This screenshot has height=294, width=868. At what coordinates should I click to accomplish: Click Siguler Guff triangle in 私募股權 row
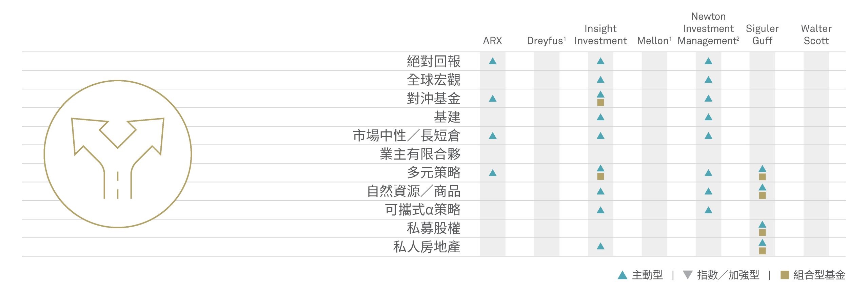point(762,224)
